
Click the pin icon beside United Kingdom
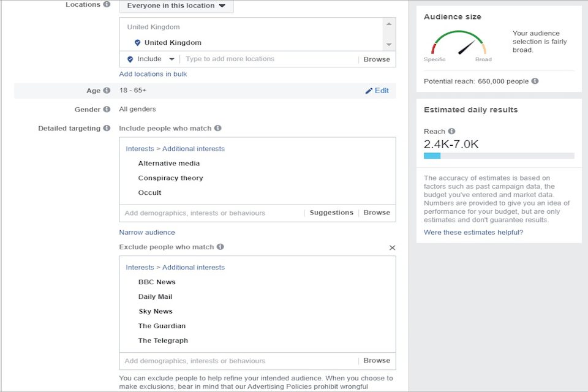click(x=138, y=43)
